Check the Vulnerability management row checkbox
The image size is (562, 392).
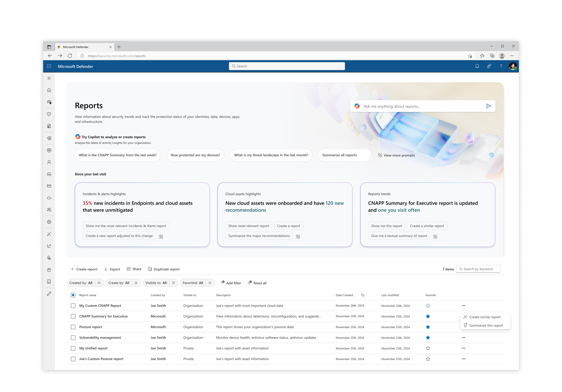pos(73,338)
